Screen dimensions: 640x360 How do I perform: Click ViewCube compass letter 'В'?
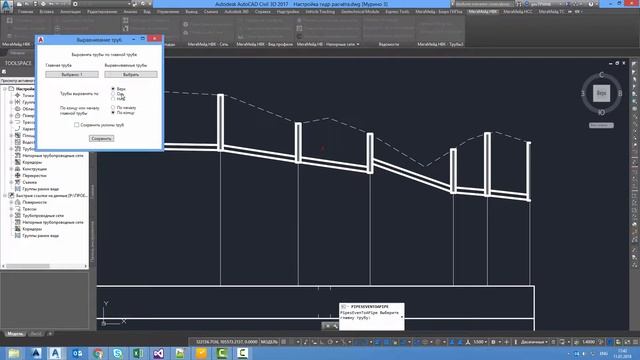click(620, 93)
